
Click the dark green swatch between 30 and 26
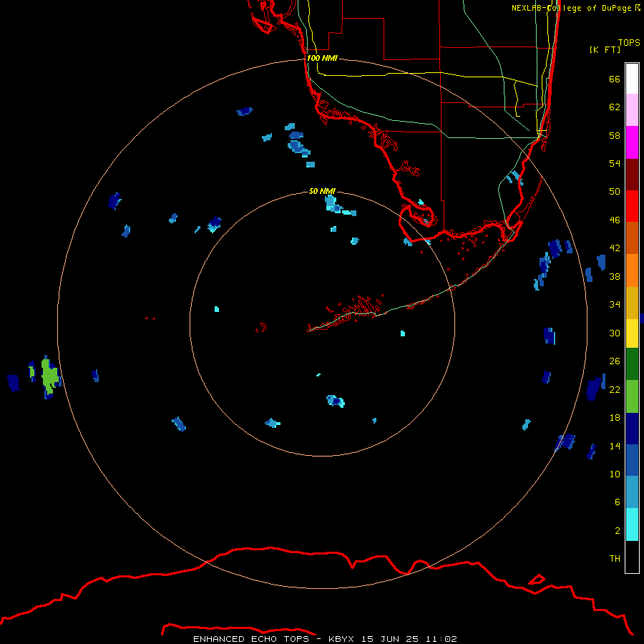click(x=632, y=364)
